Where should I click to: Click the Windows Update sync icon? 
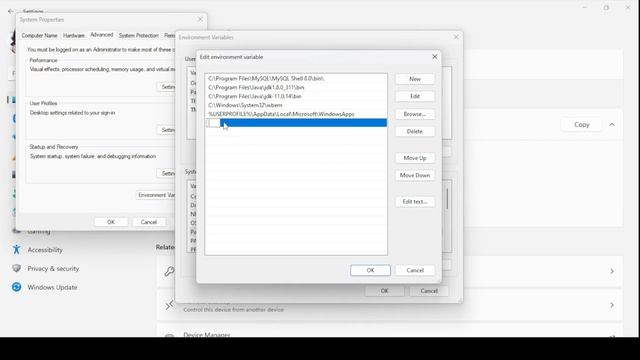tap(16, 287)
